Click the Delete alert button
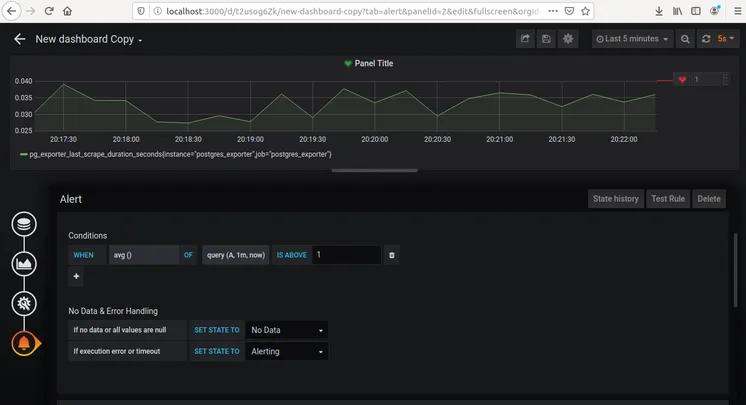Viewport: 746px width, 405px height. (709, 199)
